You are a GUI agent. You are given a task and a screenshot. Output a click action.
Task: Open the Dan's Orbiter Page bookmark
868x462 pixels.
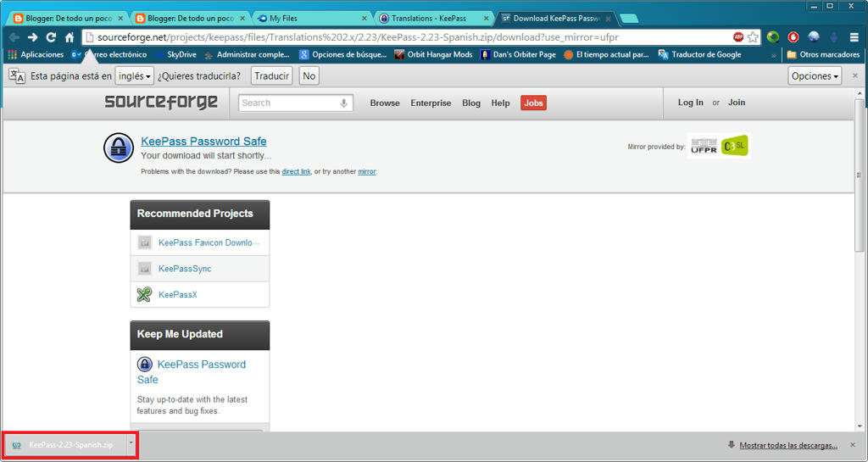[518, 54]
